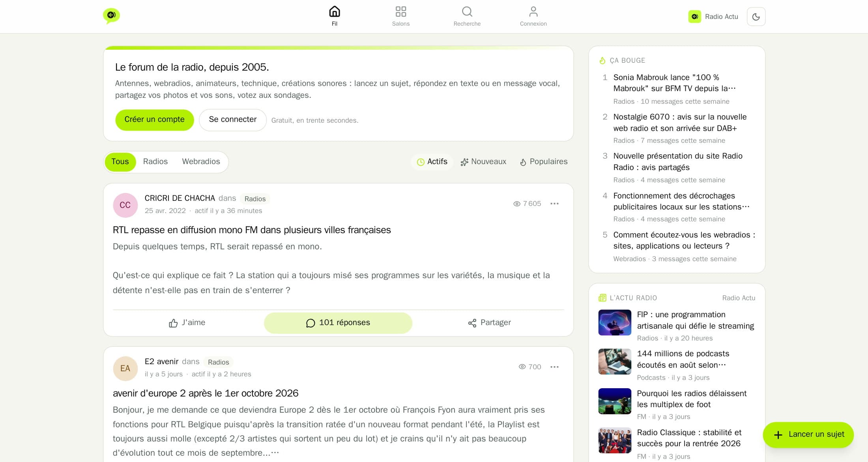The width and height of the screenshot is (868, 462).
Task: Sort topics by Actifs
Action: pyautogui.click(x=432, y=162)
